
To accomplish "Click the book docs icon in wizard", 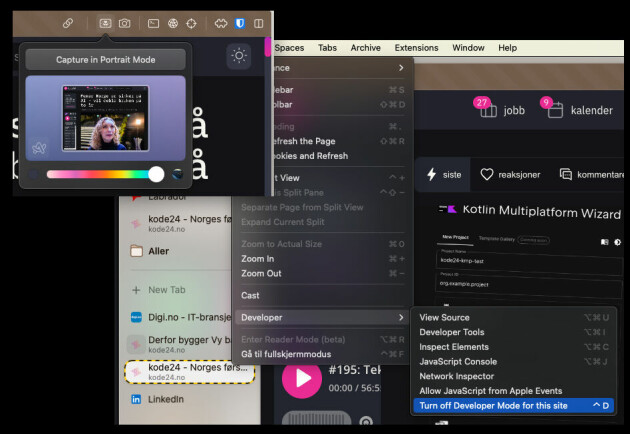I will click(x=604, y=242).
